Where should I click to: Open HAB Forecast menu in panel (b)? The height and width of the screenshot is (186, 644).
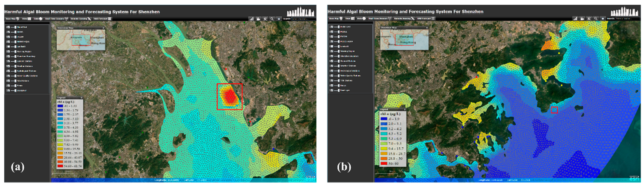426,19
